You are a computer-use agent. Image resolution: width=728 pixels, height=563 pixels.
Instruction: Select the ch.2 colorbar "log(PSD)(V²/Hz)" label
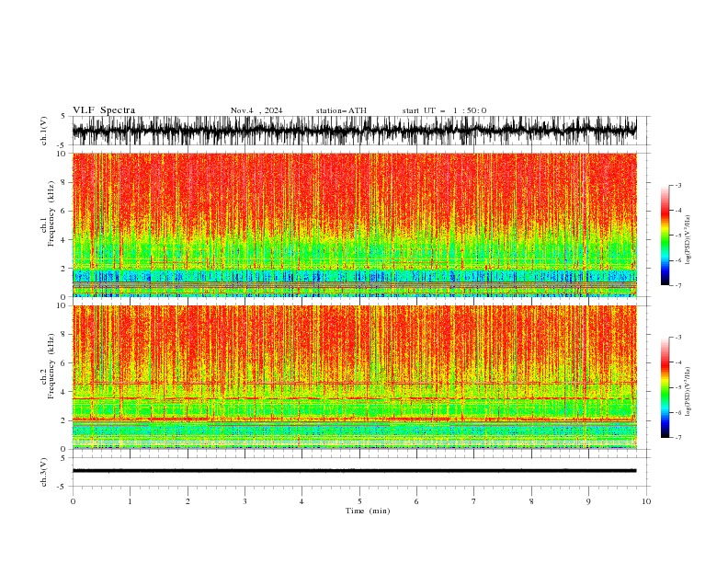pos(688,392)
